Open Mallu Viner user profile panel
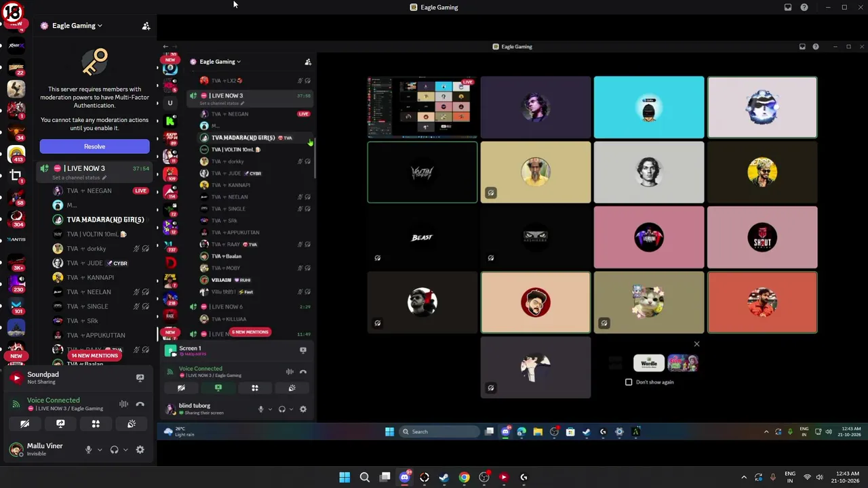The height and width of the screenshot is (488, 868). [37, 449]
